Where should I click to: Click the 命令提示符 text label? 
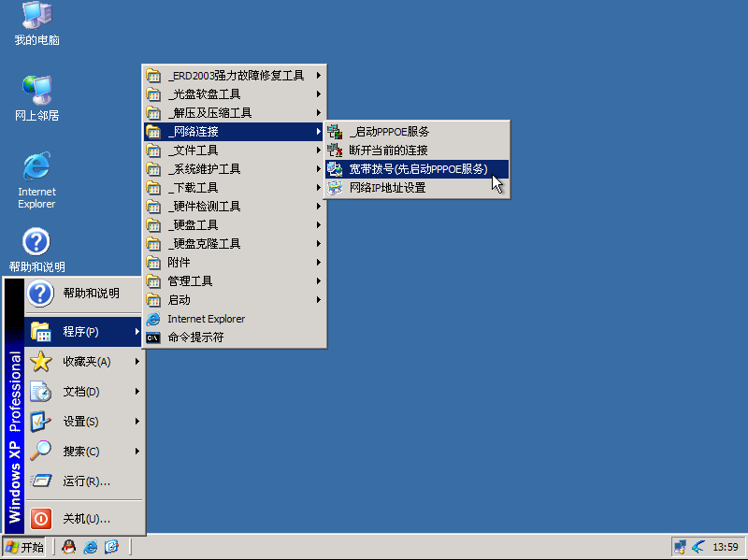click(195, 337)
